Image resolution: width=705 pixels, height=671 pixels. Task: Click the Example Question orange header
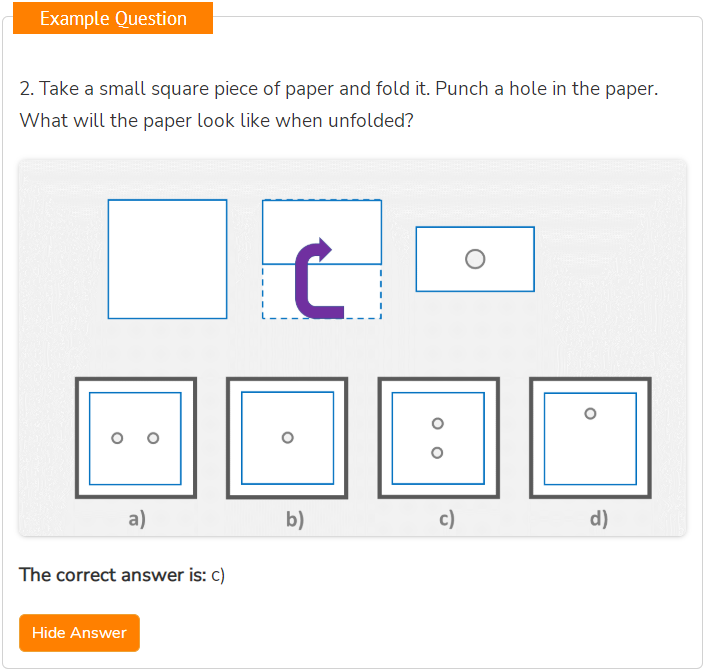point(113,18)
